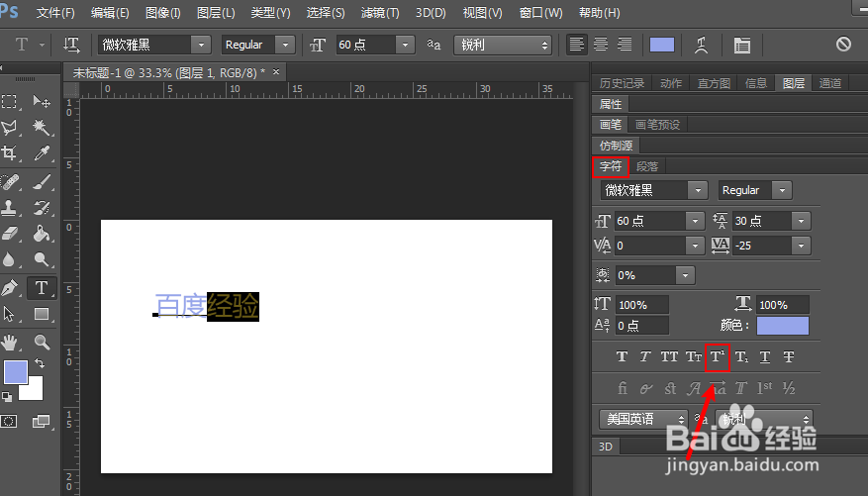The width and height of the screenshot is (868, 496).
Task: Select the Polygonal Lasso tool
Action: pos(10,128)
